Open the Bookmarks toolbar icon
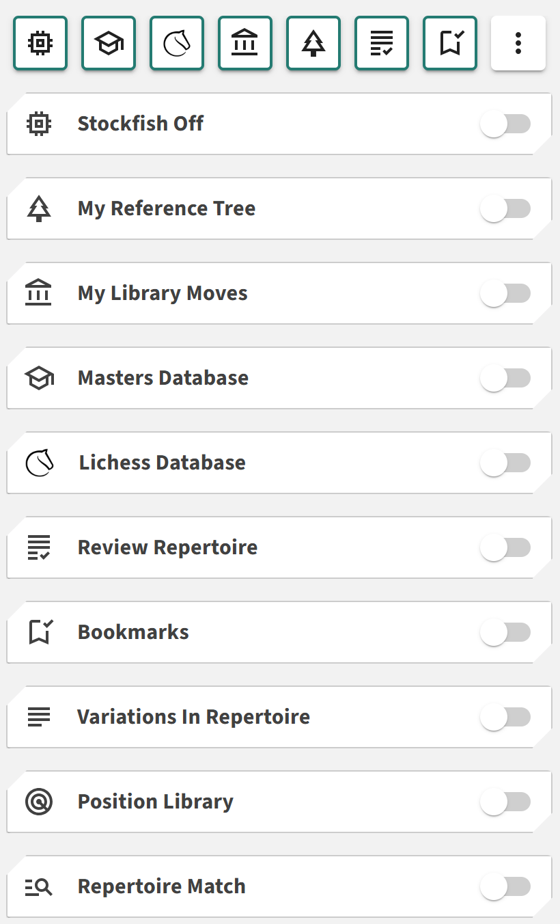560x924 pixels. coord(450,44)
